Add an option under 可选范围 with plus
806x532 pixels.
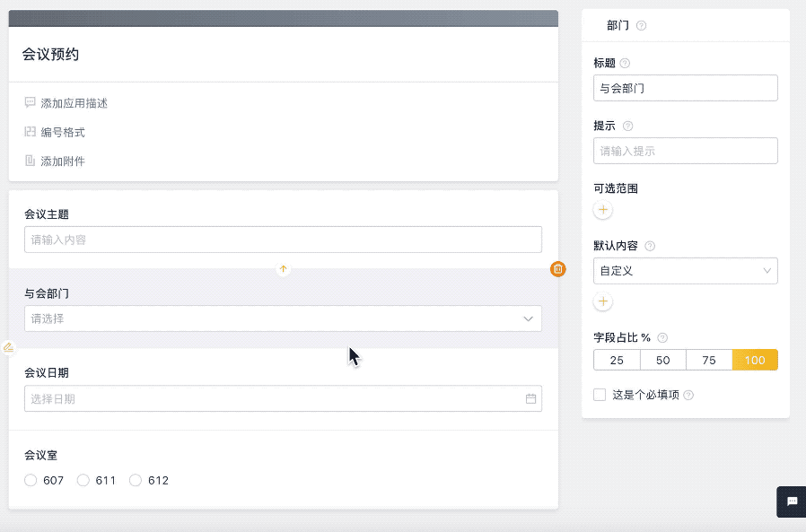(603, 210)
